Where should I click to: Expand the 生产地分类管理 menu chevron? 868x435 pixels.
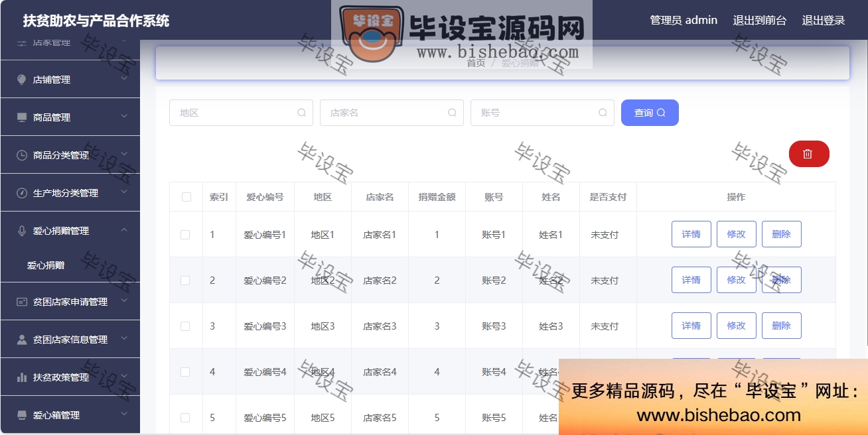click(124, 192)
